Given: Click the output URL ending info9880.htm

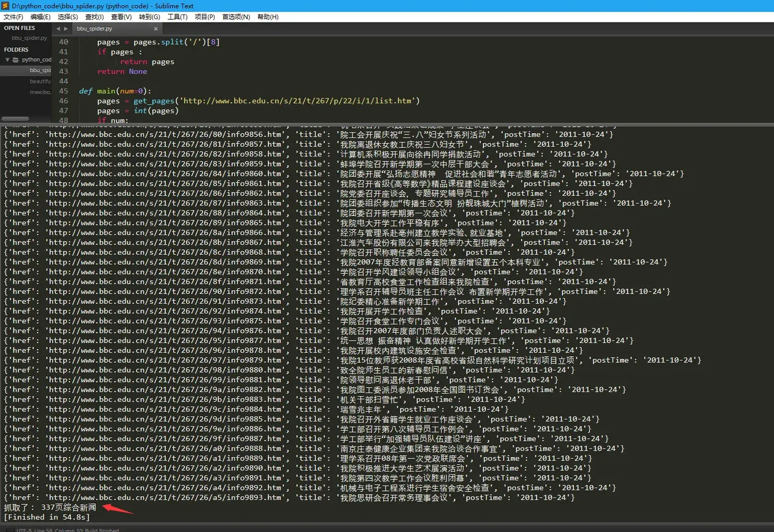Looking at the screenshot, I should [x=166, y=370].
